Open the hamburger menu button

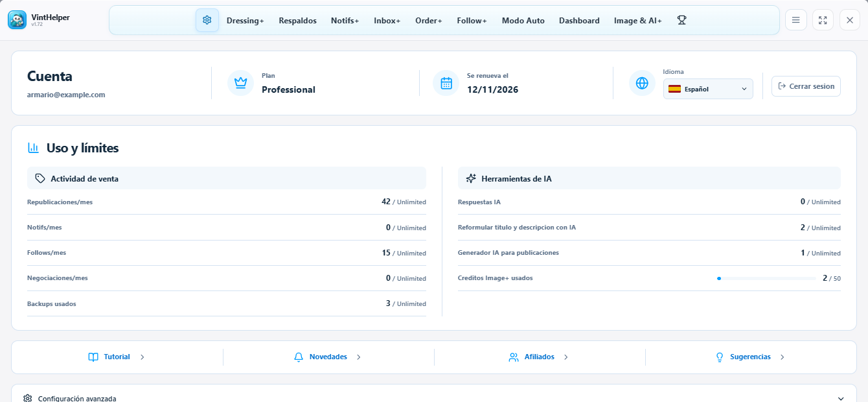(x=796, y=20)
